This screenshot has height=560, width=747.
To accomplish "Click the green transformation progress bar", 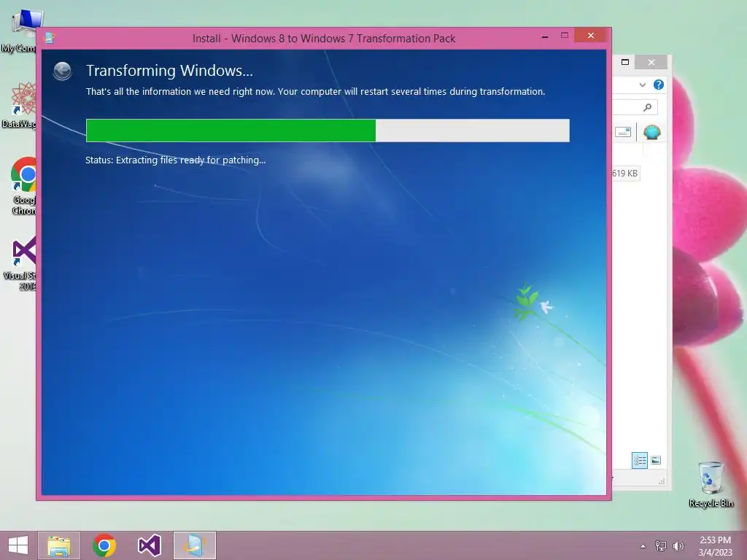I will [x=328, y=131].
